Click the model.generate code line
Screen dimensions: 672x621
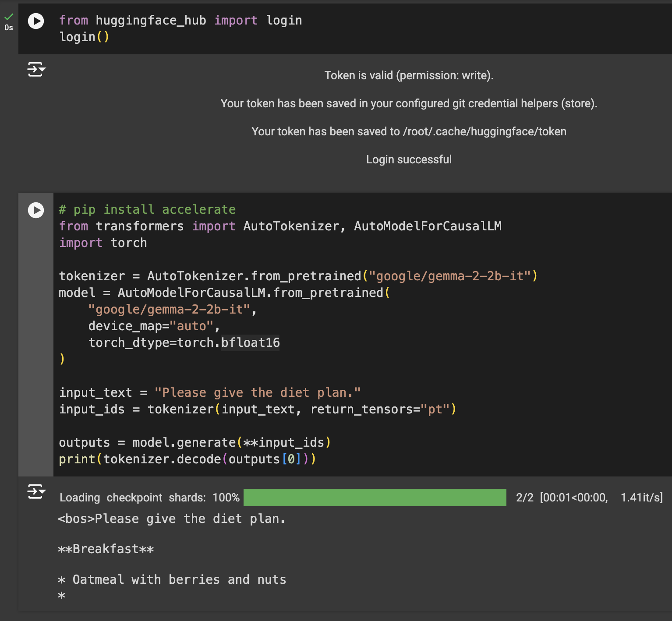195,442
